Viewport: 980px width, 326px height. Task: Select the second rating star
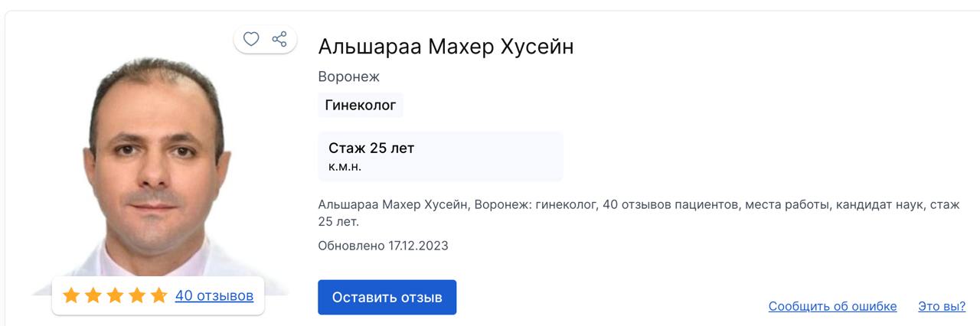93,295
